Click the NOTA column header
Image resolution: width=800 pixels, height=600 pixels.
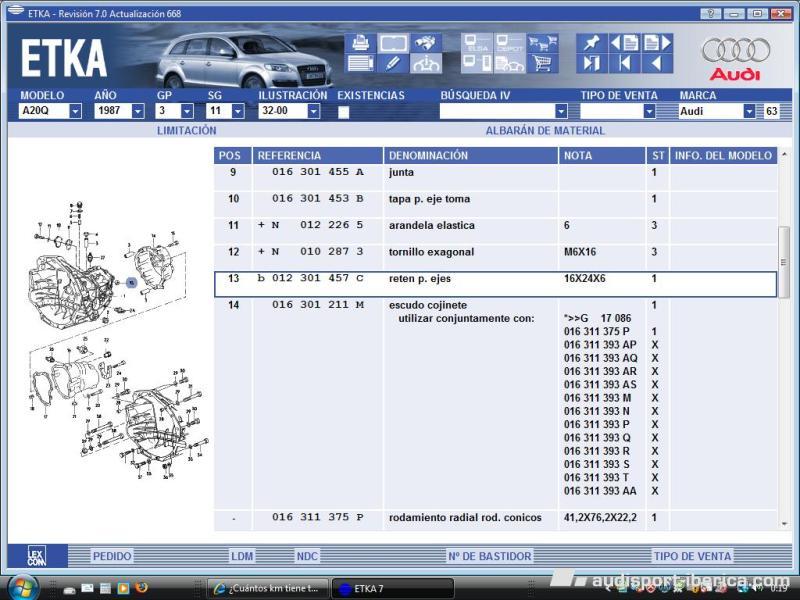(x=602, y=156)
